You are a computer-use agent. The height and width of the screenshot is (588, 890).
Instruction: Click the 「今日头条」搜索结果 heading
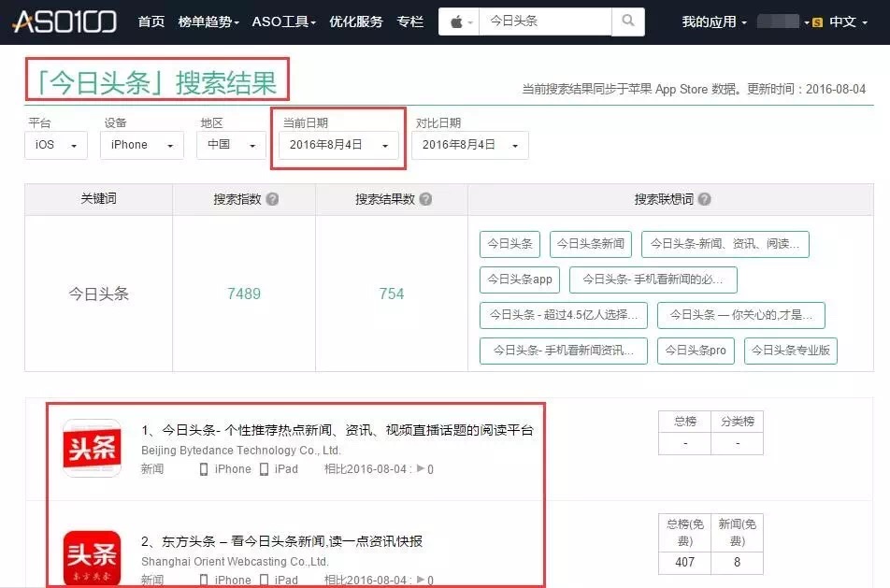157,83
